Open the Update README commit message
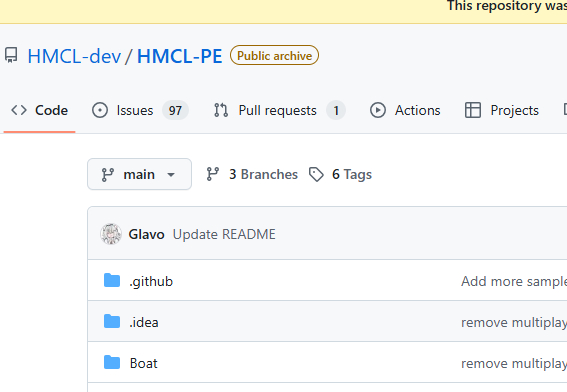This screenshot has height=392, width=567. 224,234
